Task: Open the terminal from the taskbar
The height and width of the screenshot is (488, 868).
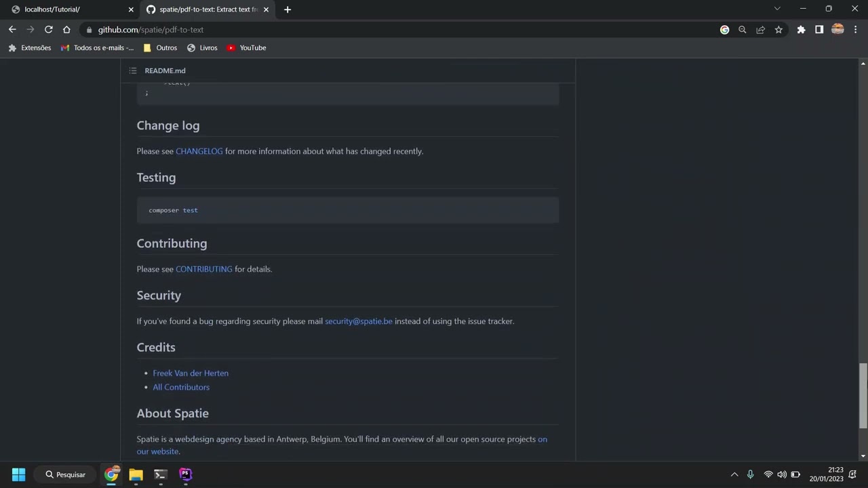Action: 161,474
